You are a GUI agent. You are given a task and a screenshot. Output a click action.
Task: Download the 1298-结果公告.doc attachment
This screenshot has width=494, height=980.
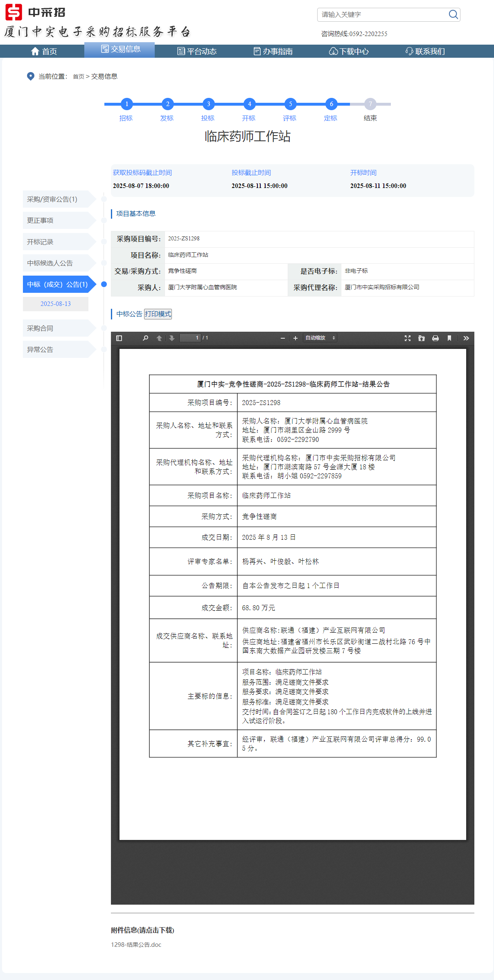pos(136,944)
